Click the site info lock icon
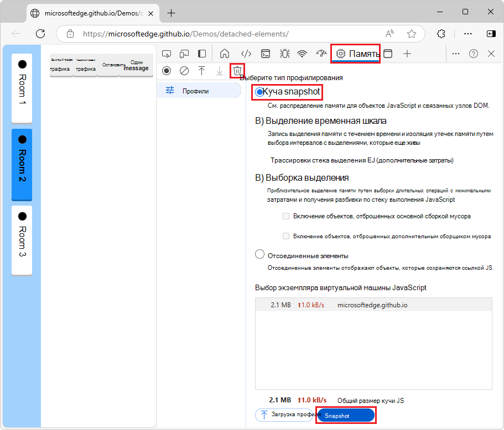 pyautogui.click(x=70, y=34)
